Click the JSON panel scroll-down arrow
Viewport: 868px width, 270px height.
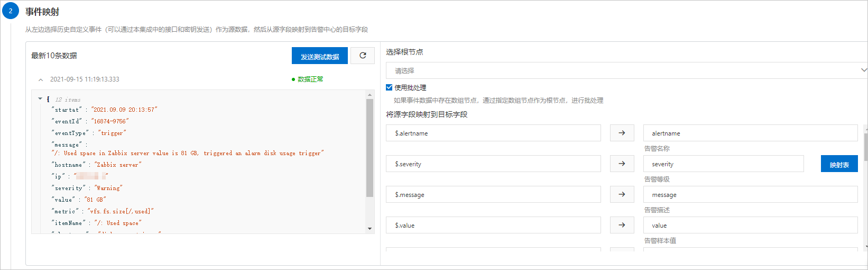pyautogui.click(x=370, y=229)
